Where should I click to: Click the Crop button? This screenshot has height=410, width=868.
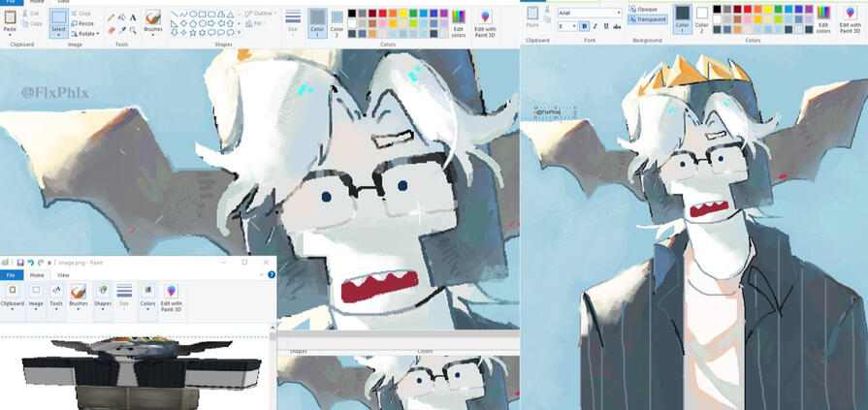[83, 14]
